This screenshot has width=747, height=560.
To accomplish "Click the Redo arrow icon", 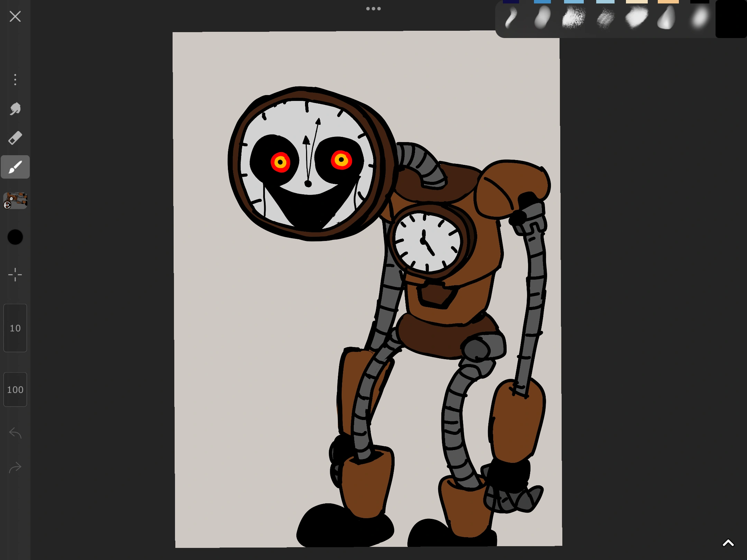I will 15,467.
